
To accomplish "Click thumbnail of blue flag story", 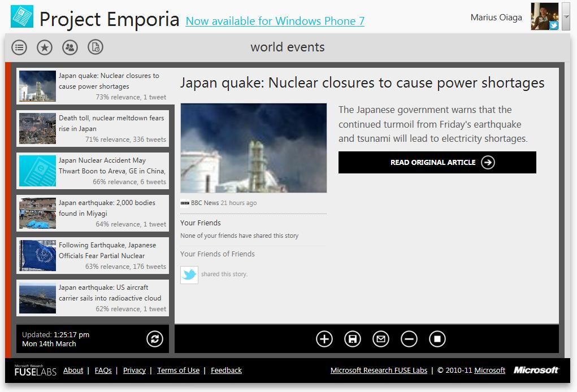I will coord(37,255).
